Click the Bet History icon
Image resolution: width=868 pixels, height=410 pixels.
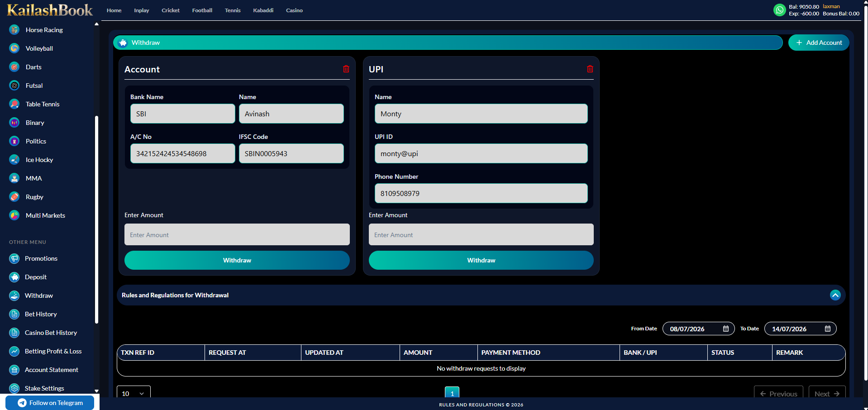coord(14,314)
